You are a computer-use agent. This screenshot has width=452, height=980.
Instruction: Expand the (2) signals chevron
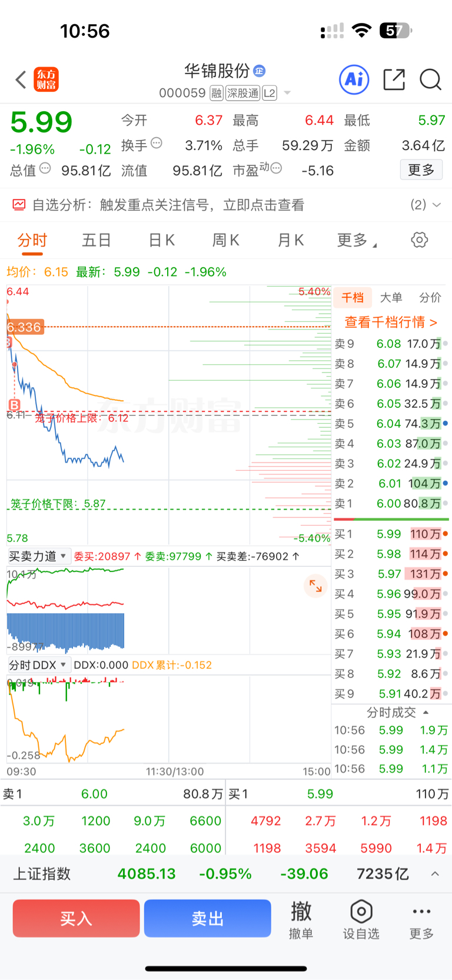(x=437, y=205)
